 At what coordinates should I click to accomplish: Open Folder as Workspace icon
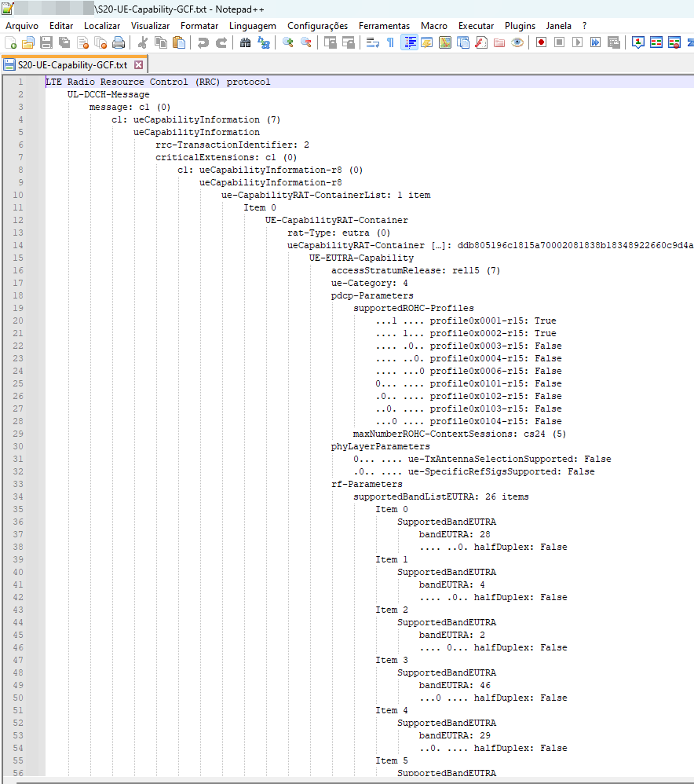(x=499, y=43)
